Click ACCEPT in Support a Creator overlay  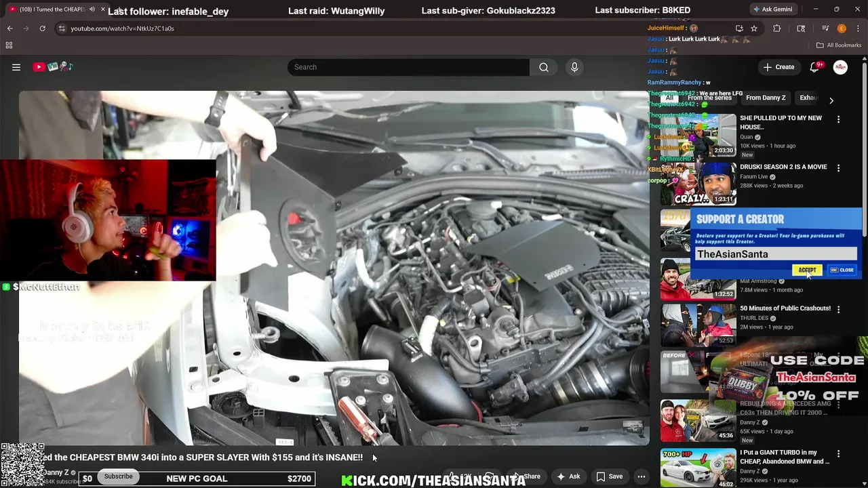click(x=807, y=270)
